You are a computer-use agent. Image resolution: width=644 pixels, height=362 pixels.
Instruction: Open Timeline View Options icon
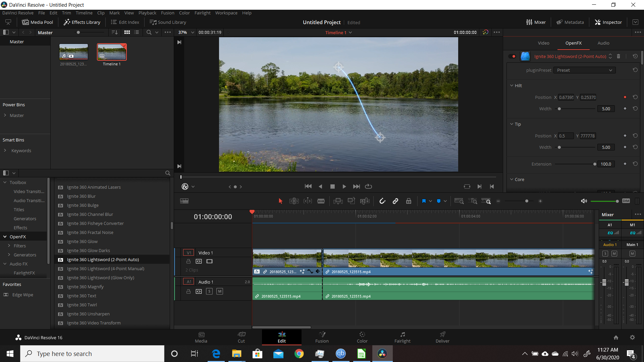pyautogui.click(x=184, y=201)
